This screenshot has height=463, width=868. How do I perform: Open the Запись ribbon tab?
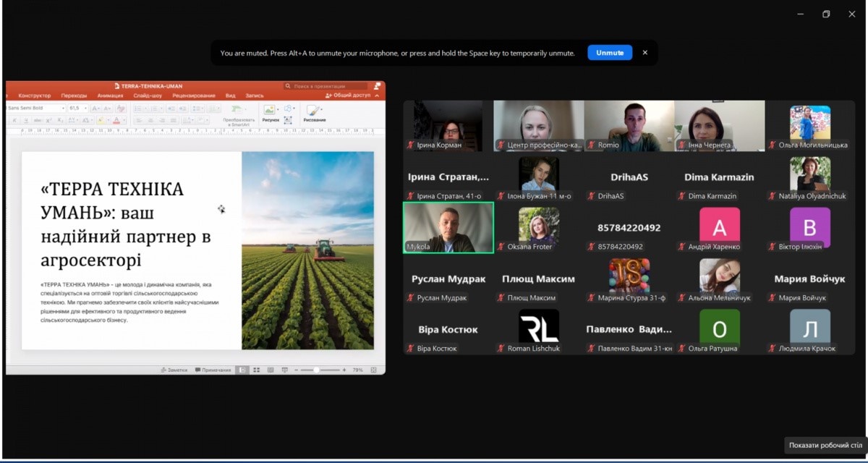coord(255,95)
